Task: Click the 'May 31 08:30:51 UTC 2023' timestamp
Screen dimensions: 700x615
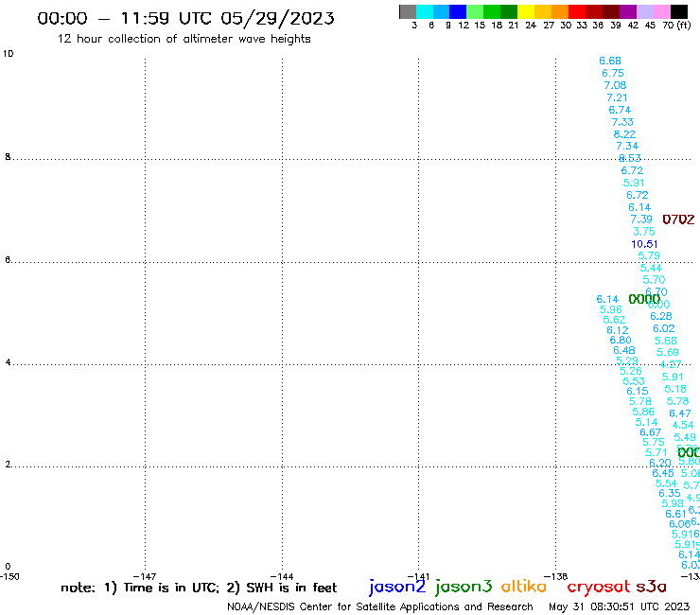Action: tap(620, 606)
